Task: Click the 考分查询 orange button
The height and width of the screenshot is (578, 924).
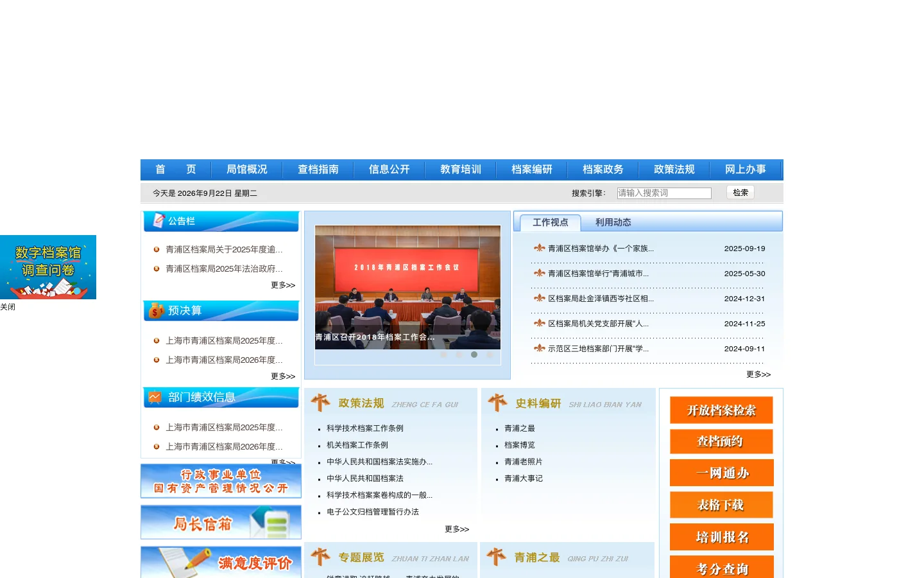Action: (721, 567)
